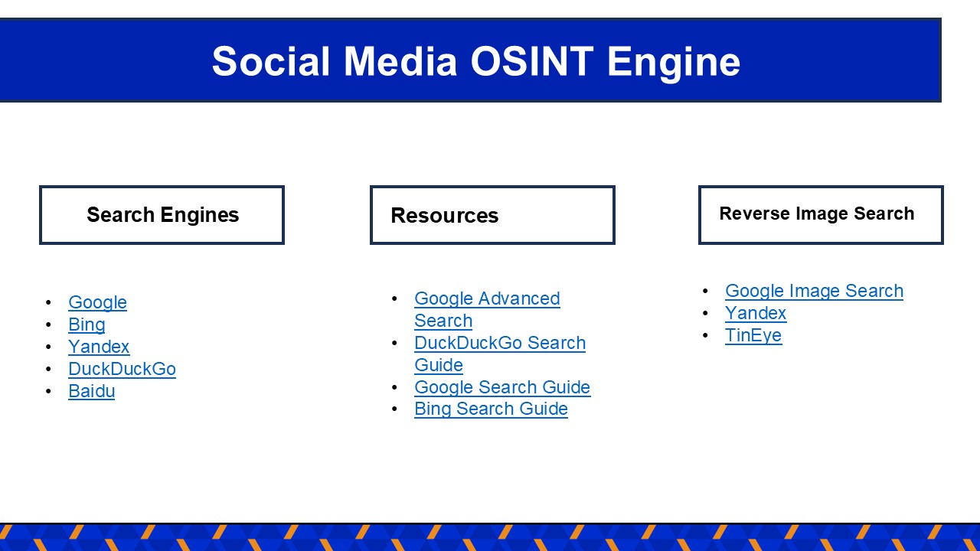Open the Google Advanced Search link
980x551 pixels.
[x=487, y=298]
